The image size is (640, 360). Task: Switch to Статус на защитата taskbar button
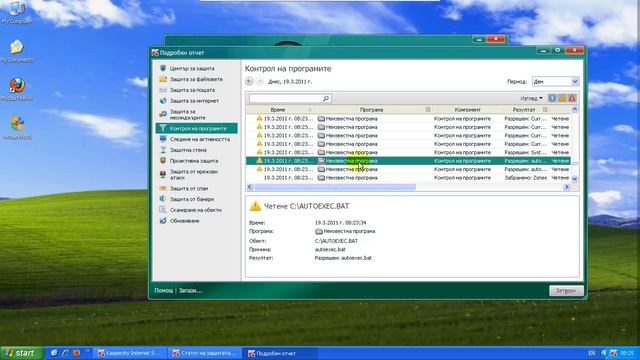pos(205,353)
